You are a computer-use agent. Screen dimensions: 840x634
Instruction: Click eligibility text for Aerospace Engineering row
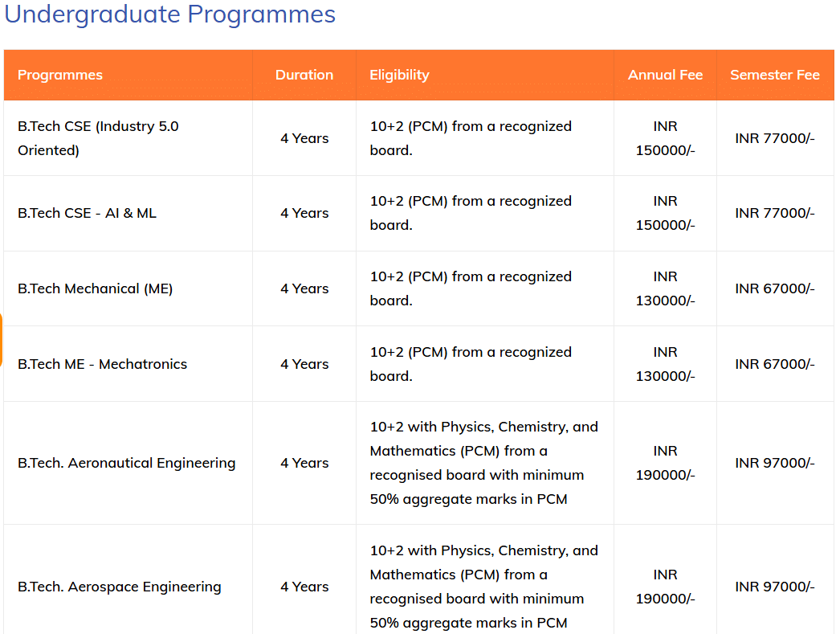[x=483, y=587]
